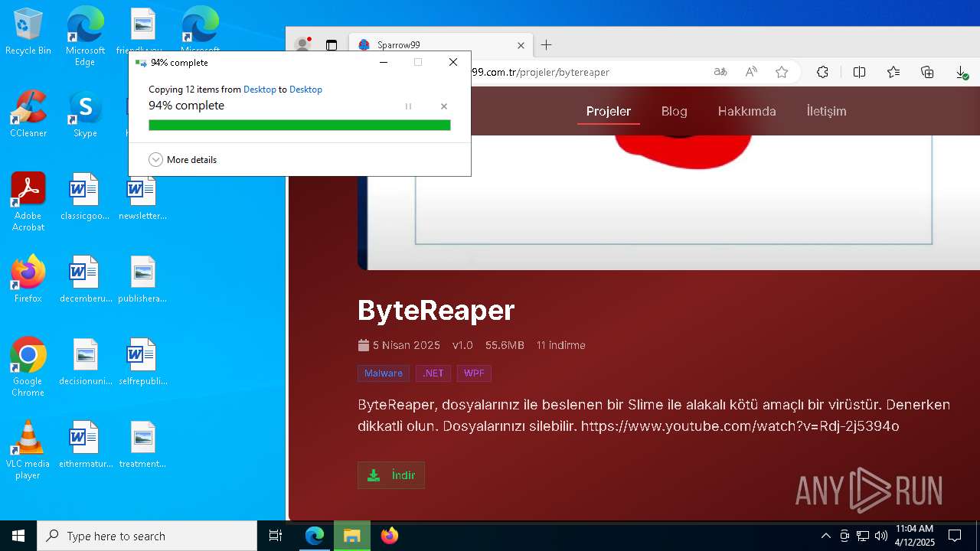Click the WPF tag
This screenshot has width=980, height=551.
(x=474, y=373)
